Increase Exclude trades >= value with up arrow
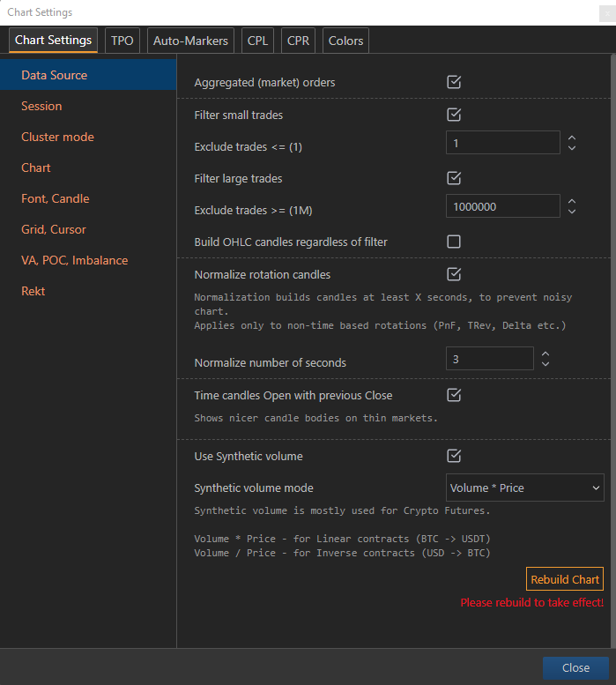The height and width of the screenshot is (685, 616). (572, 200)
